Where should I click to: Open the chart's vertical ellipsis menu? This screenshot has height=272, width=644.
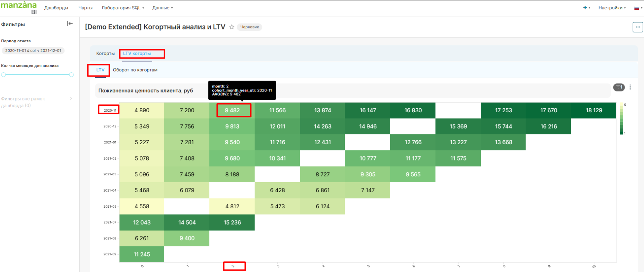click(x=630, y=87)
